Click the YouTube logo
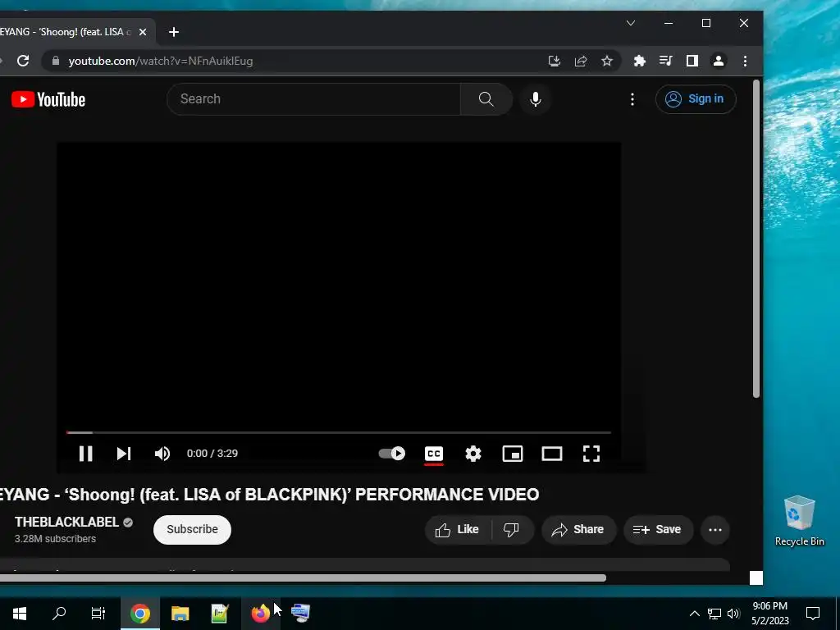Image resolution: width=840 pixels, height=630 pixels. [48, 99]
